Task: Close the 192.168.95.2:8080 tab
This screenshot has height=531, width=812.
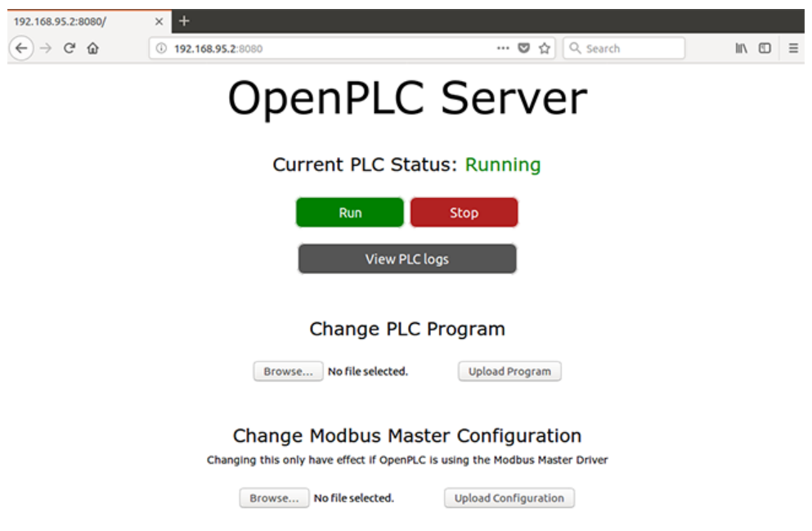Action: tap(159, 22)
